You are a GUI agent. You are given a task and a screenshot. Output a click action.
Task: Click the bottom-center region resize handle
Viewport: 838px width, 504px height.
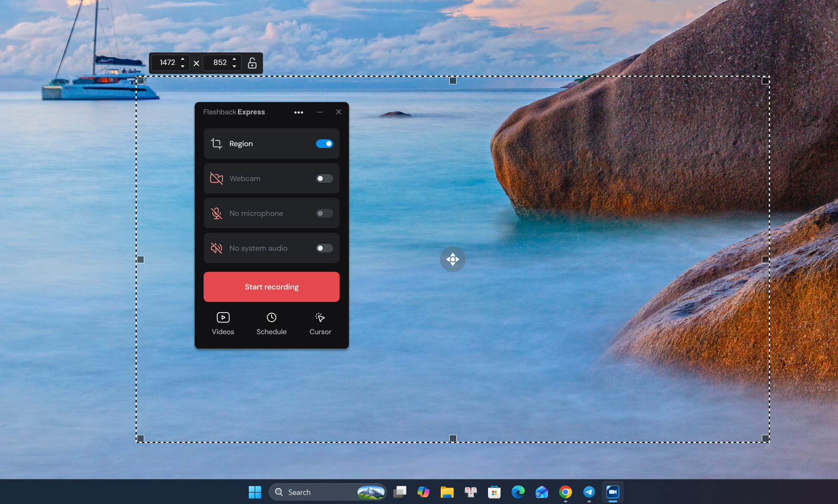coord(453,438)
